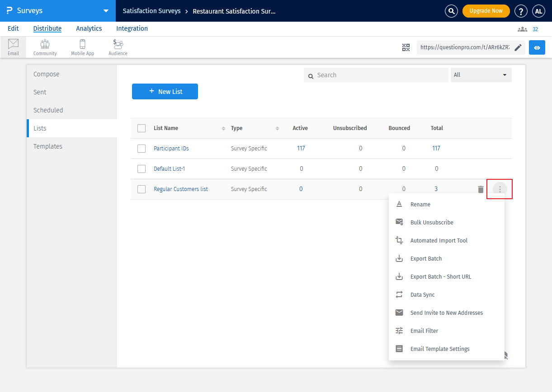Expand the Surveys product dropdown
Image resolution: width=552 pixels, height=392 pixels.
(106, 11)
